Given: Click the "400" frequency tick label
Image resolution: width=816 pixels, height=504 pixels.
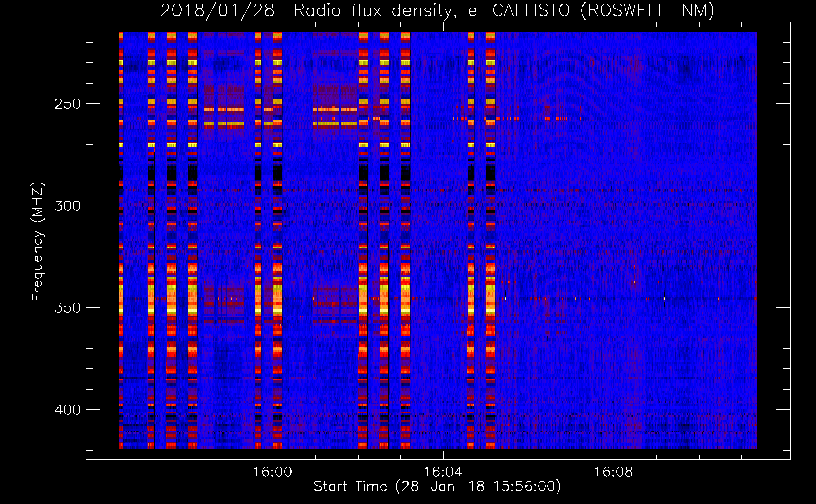Looking at the screenshot, I should point(68,410).
